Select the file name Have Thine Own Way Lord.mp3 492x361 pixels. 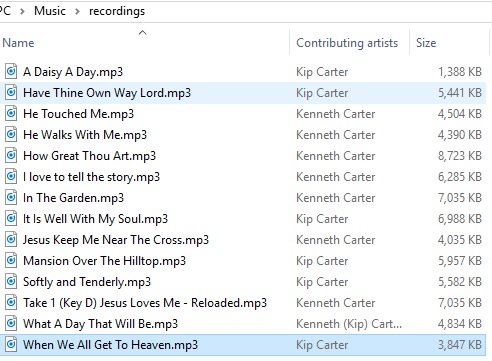pos(107,93)
